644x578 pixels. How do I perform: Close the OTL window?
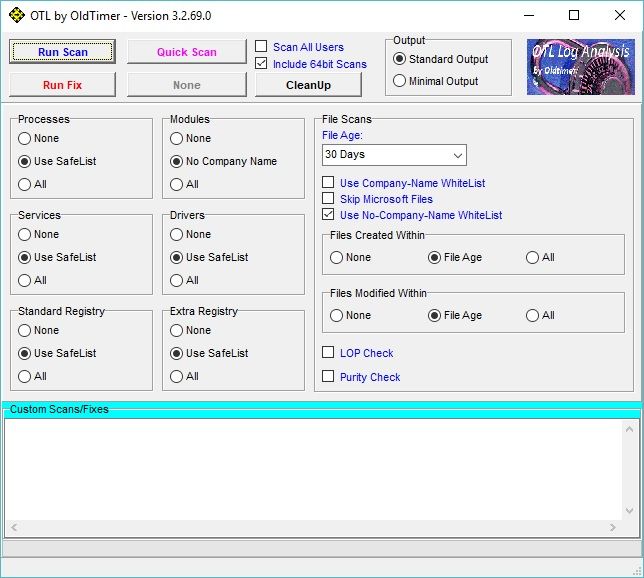620,16
